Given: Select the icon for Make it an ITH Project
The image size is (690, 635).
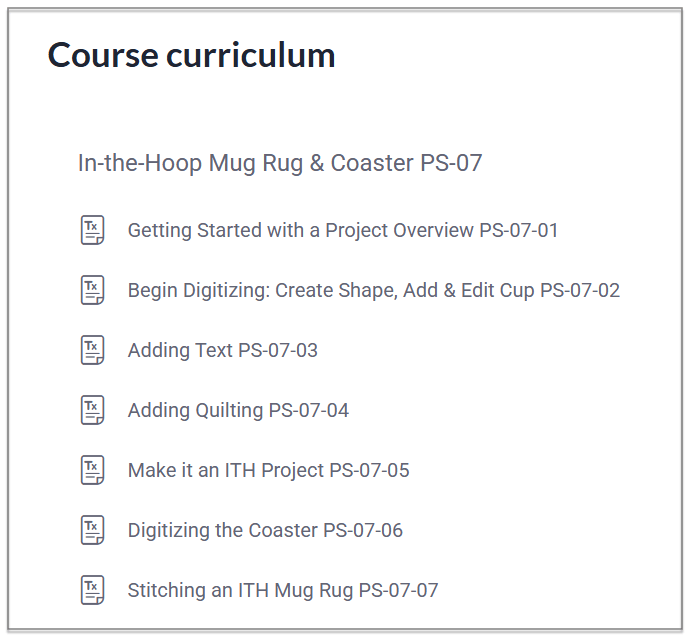Looking at the screenshot, I should point(92,470).
